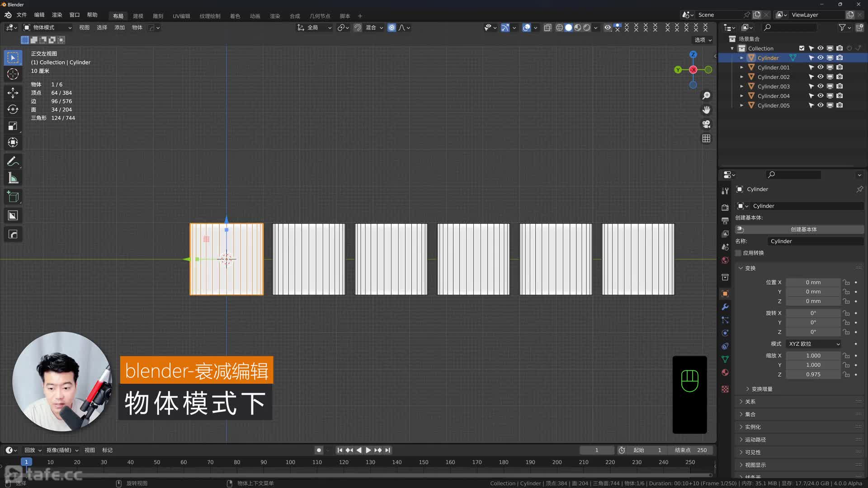This screenshot has width=868, height=488.
Task: Select the Rotate tool
Action: coord(13,109)
